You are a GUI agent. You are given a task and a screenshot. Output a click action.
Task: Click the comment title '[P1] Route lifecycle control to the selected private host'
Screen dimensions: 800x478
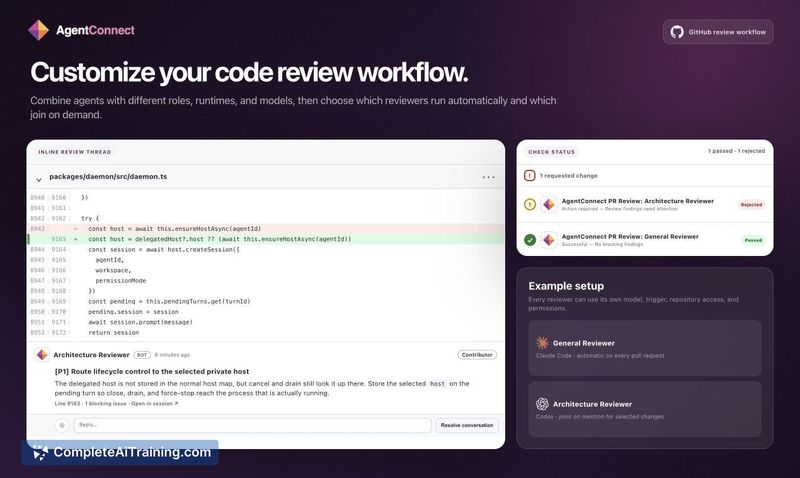coord(152,371)
